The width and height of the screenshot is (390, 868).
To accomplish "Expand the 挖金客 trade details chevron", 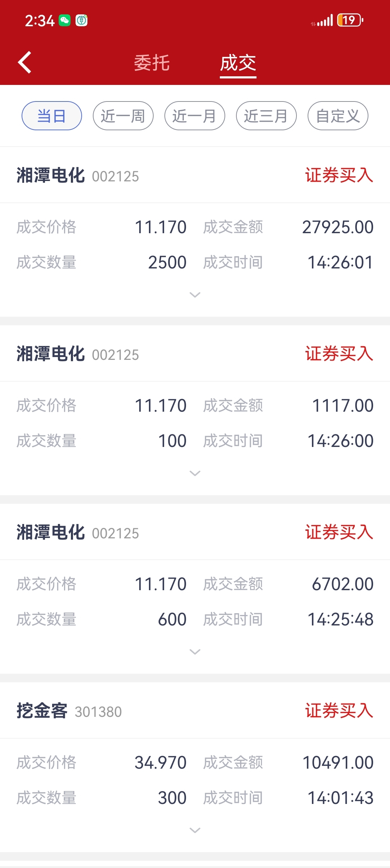I will point(195,831).
